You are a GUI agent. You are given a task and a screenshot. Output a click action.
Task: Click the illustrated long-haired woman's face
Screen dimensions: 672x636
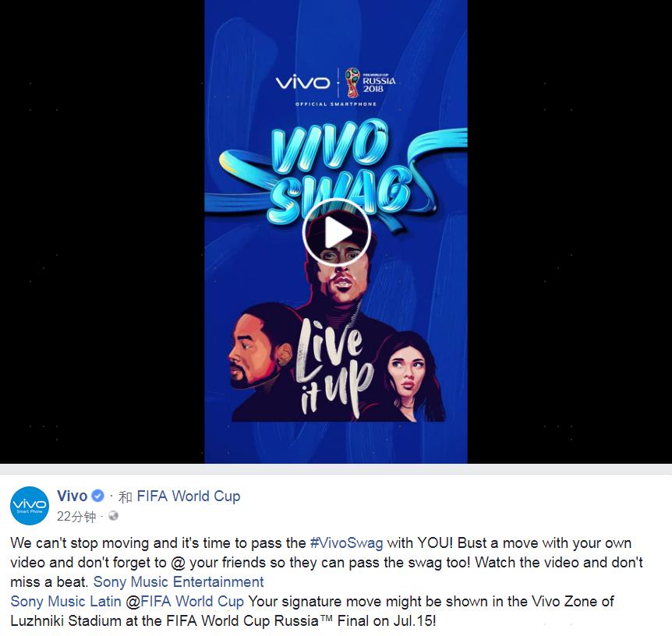(x=407, y=373)
